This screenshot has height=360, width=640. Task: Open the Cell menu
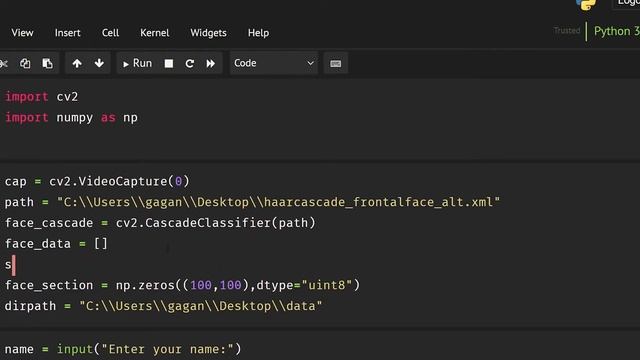pyautogui.click(x=111, y=33)
